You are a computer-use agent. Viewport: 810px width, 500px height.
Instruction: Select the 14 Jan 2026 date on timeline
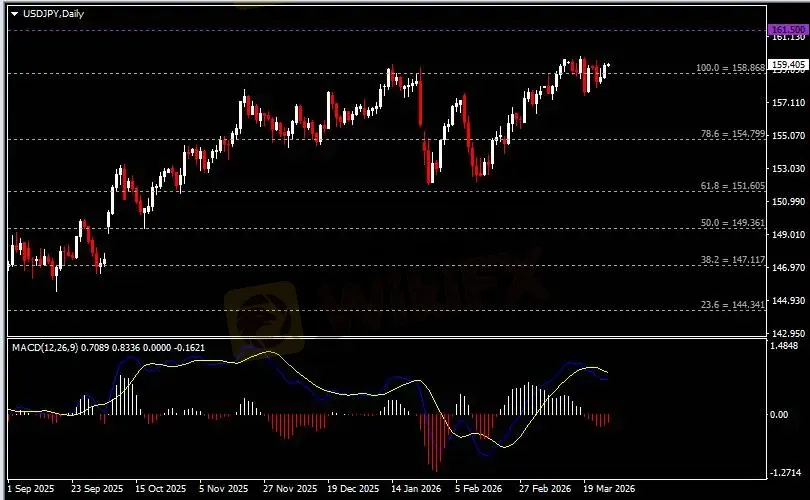click(x=416, y=489)
